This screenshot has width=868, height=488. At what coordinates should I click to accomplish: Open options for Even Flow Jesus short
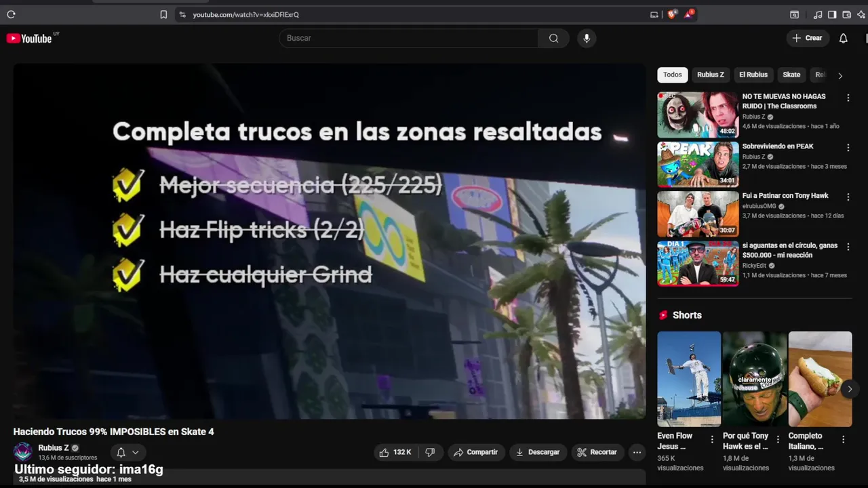click(x=712, y=439)
